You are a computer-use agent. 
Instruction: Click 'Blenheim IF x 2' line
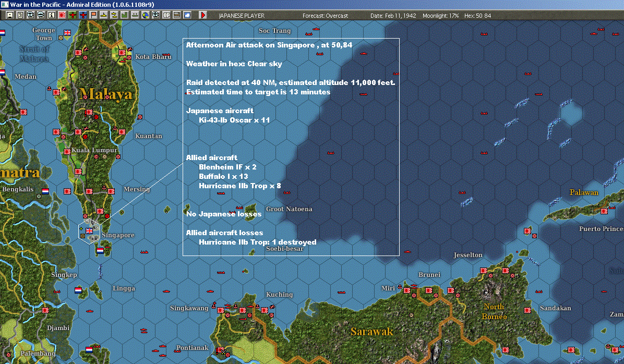pyautogui.click(x=227, y=167)
